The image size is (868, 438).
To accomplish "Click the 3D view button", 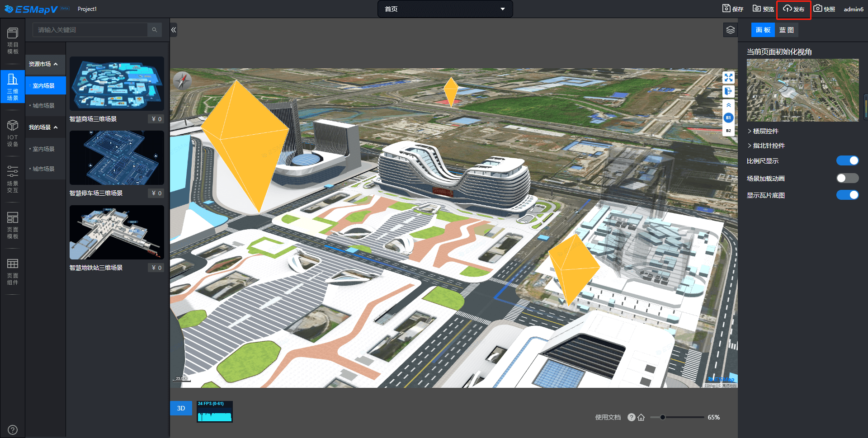I will tap(181, 408).
